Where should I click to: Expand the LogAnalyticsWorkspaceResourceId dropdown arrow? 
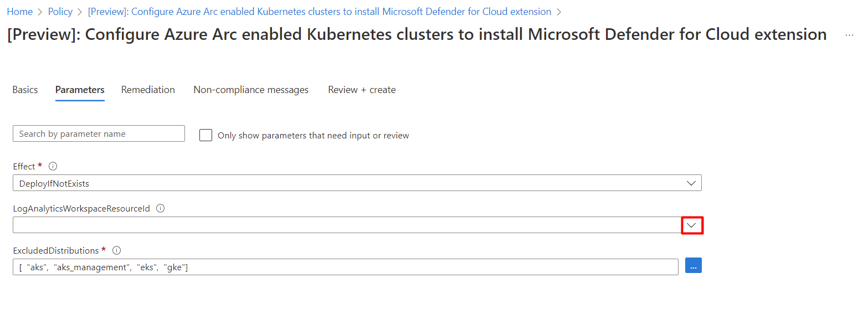click(691, 225)
